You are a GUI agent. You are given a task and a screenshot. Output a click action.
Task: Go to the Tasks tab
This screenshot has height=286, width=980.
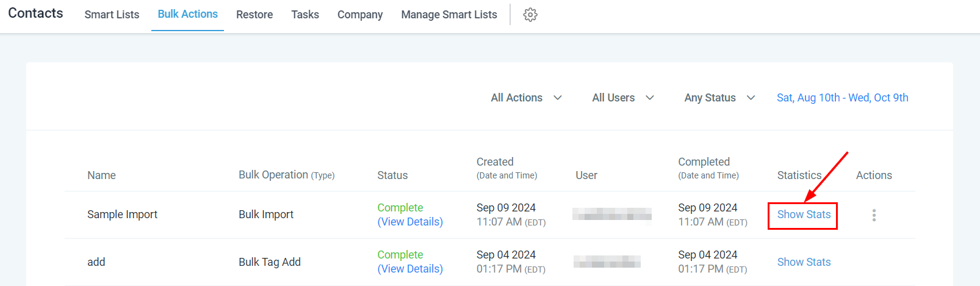(305, 15)
